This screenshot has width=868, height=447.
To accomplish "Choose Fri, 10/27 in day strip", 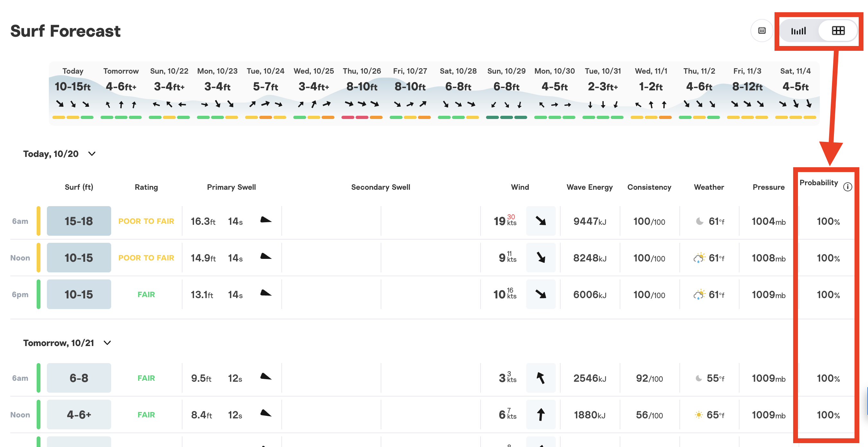I will [410, 94].
